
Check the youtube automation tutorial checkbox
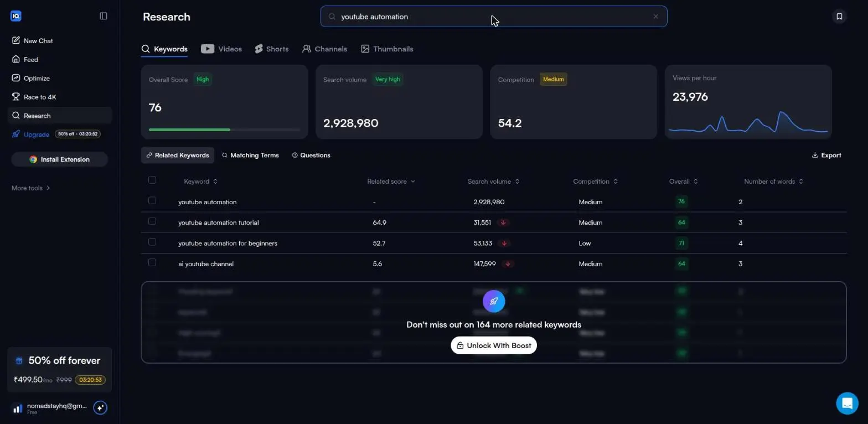(x=152, y=221)
